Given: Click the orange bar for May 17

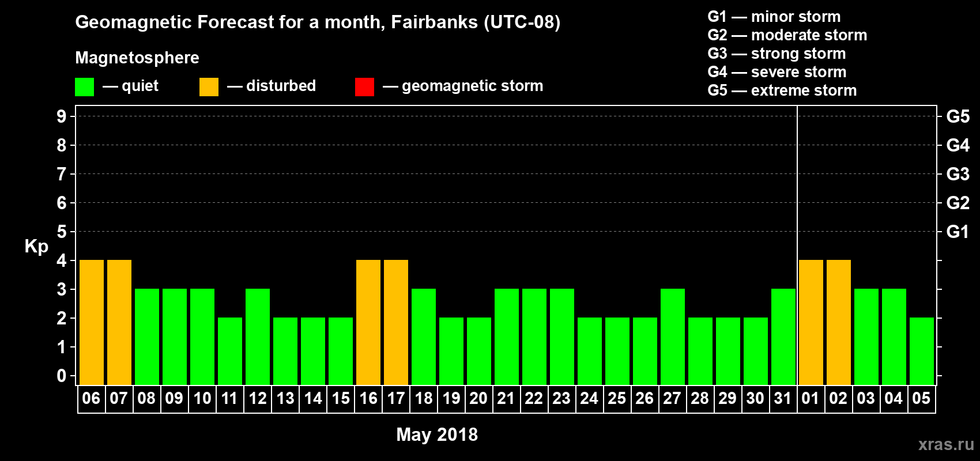Looking at the screenshot, I should (x=396, y=323).
